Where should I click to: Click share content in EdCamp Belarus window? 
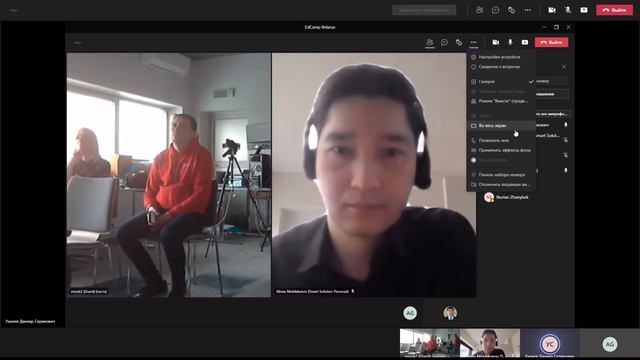click(524, 42)
